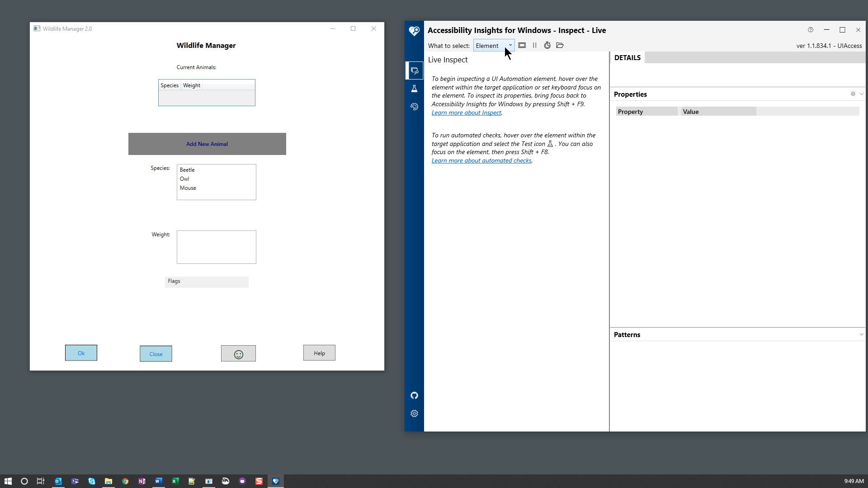The width and height of the screenshot is (868, 488).
Task: Open OneNote from the taskbar
Action: (x=142, y=481)
